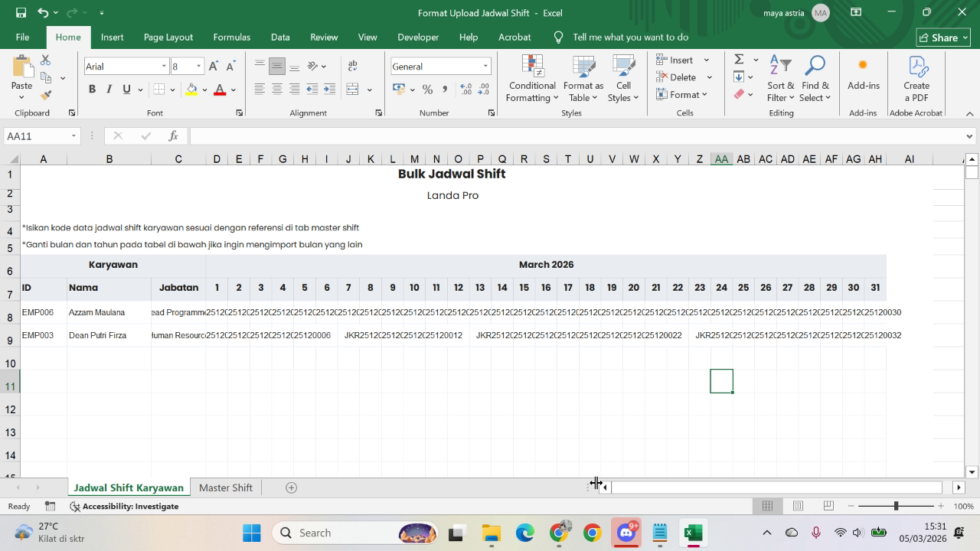Expand the Cell Styles menu
The image size is (980, 551).
(623, 79)
